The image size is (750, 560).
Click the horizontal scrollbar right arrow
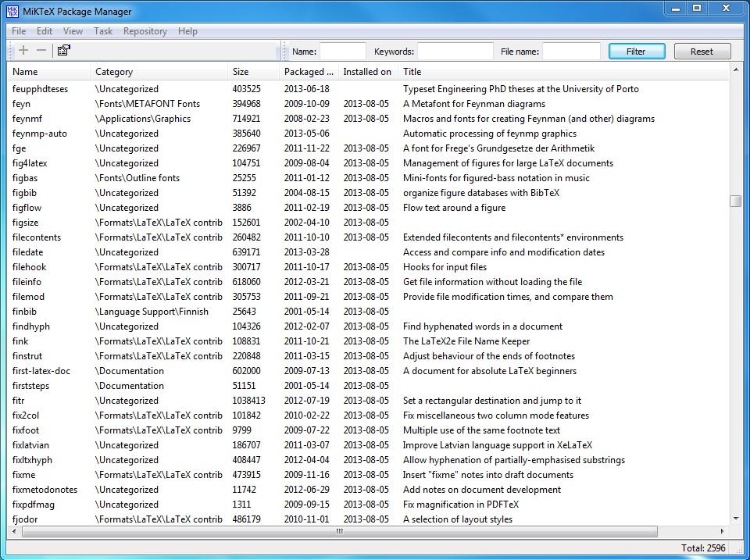(x=722, y=531)
